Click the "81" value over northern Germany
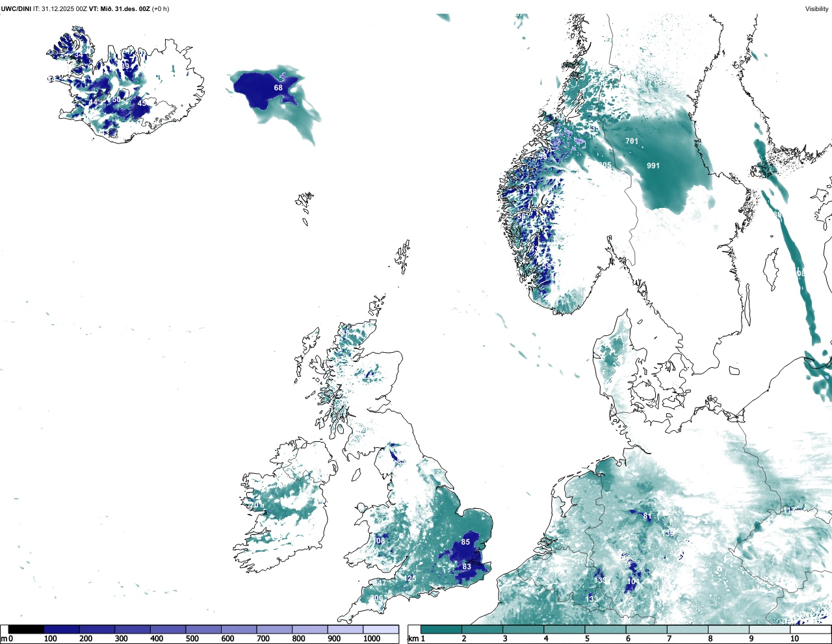832x644 pixels. [647, 517]
